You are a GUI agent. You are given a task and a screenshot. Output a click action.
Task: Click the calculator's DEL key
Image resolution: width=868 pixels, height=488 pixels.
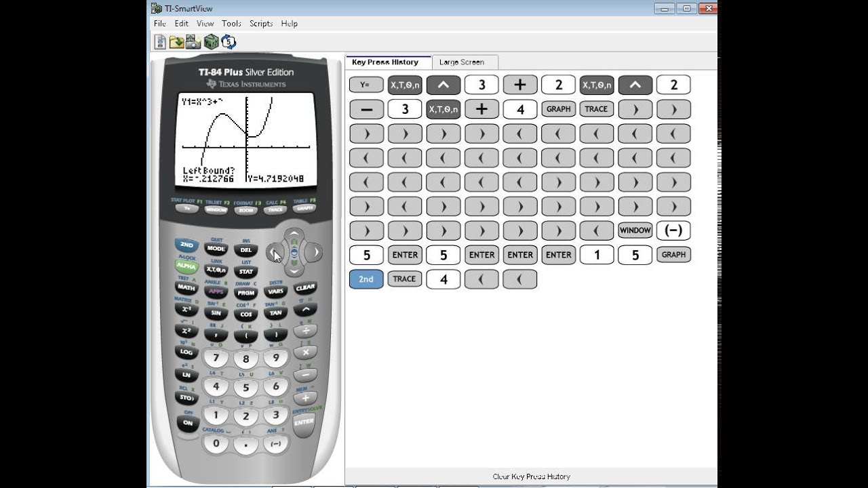click(x=246, y=250)
